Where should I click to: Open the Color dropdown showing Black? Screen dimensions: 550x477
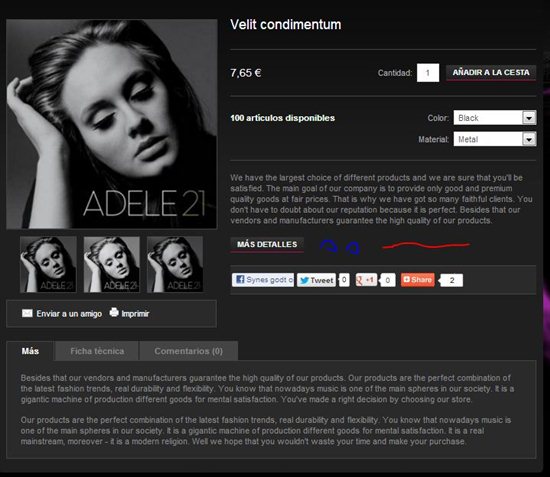495,117
